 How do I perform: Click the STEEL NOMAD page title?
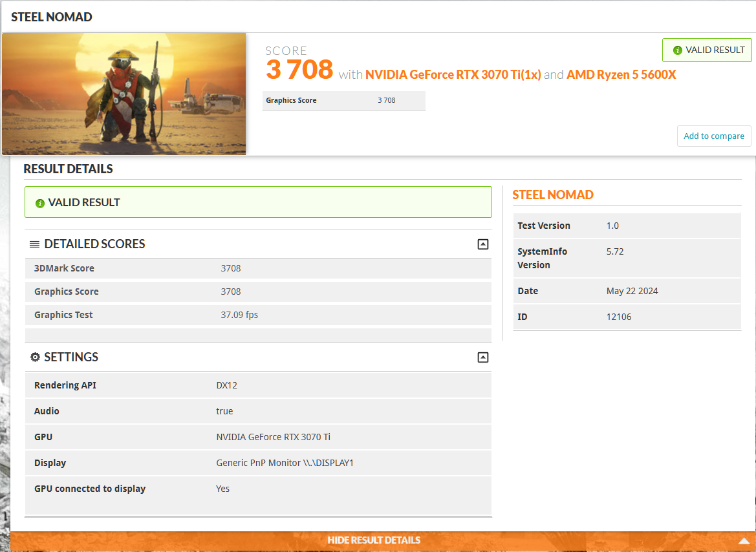point(52,17)
